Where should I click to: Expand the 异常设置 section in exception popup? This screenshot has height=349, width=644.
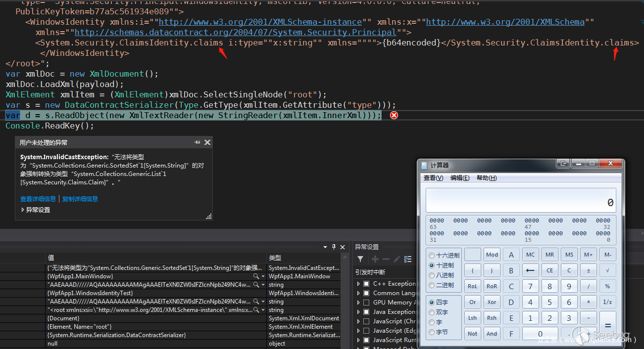[23, 210]
